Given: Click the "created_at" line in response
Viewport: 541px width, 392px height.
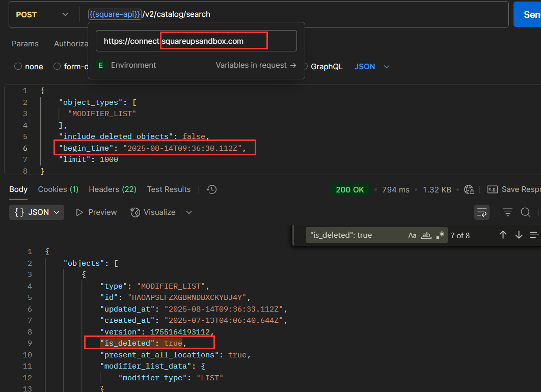Looking at the screenshot, I should coord(194,320).
